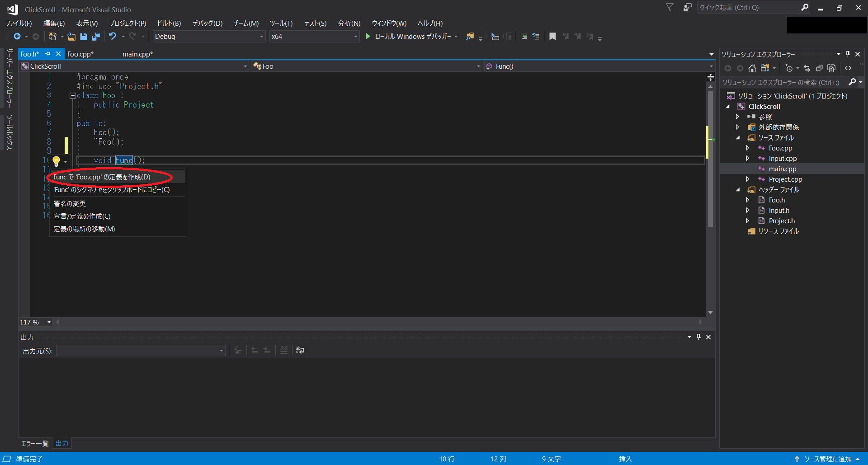
Task: Unpin the 出力 (Output) window
Action: tap(699, 337)
